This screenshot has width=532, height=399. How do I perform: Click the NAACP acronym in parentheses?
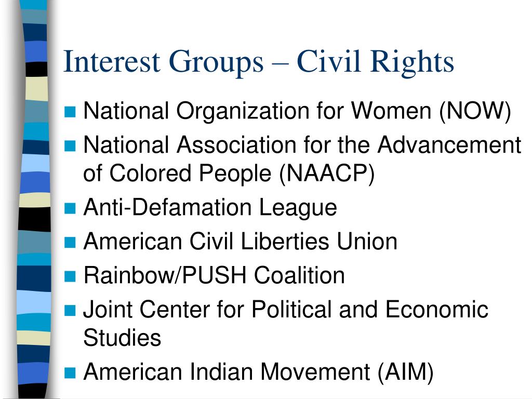(327, 174)
